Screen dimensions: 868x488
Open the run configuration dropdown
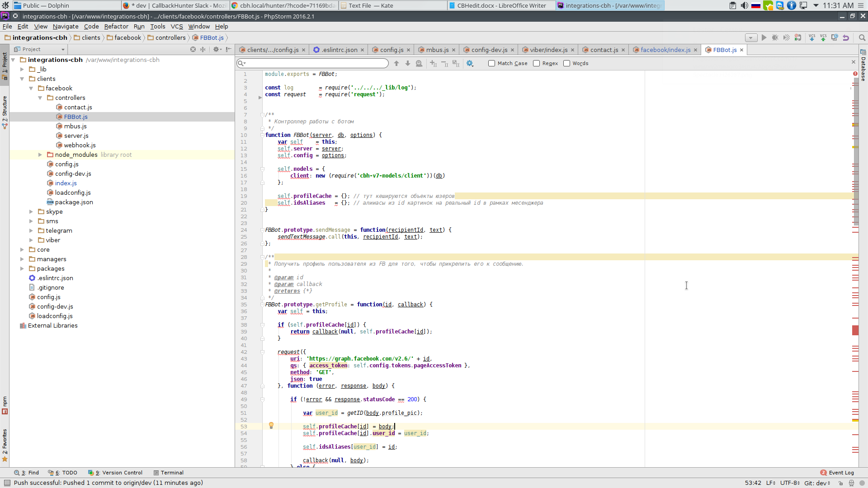751,38
